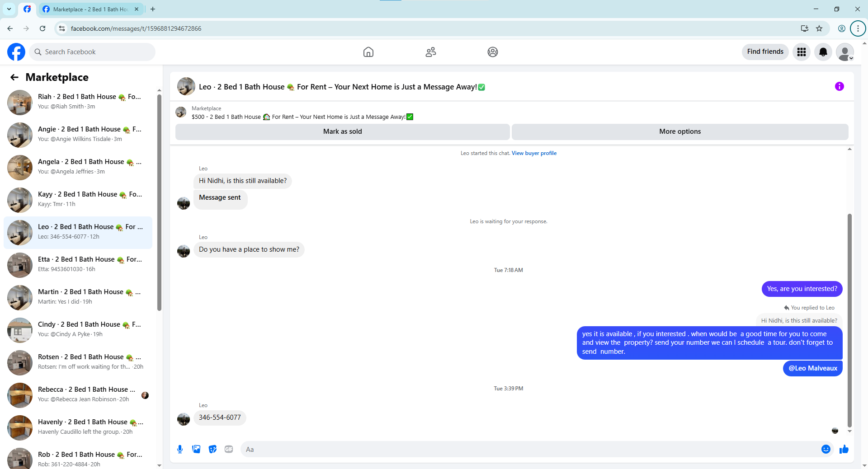Screen dimensions: 868x469
Task: Open Etta's conversation in the list
Action: pyautogui.click(x=78, y=265)
